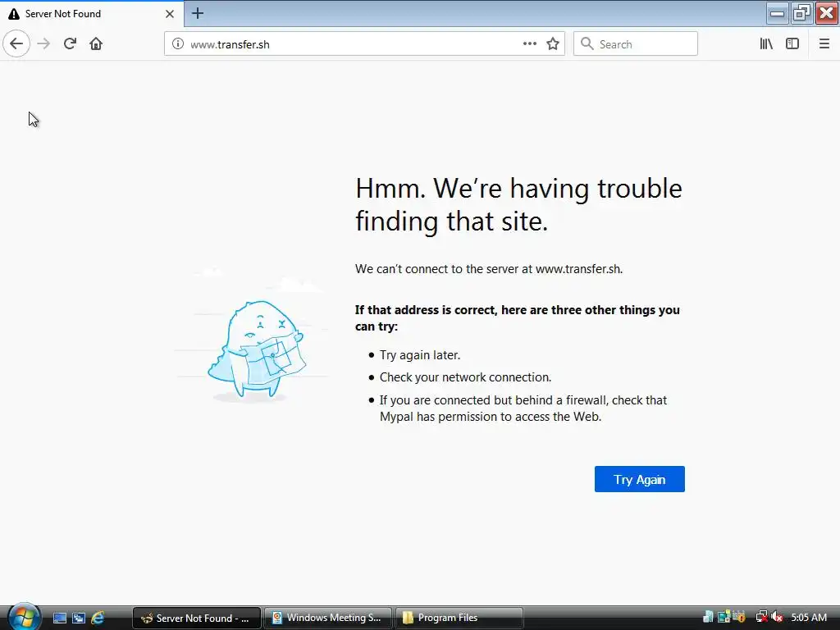Bookmark this page with the star

pos(553,44)
